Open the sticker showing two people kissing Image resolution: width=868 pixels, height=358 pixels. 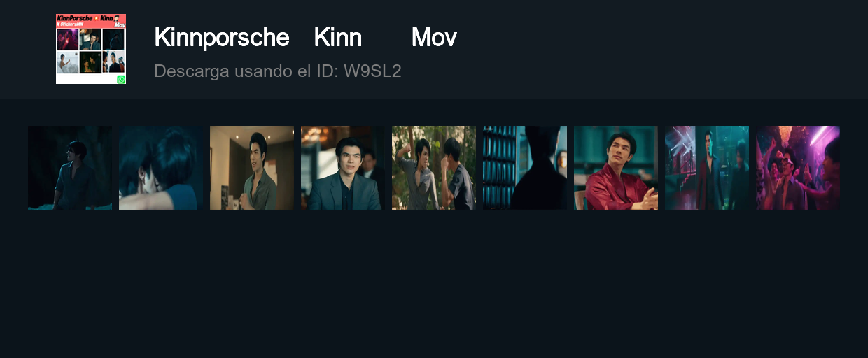(x=161, y=168)
